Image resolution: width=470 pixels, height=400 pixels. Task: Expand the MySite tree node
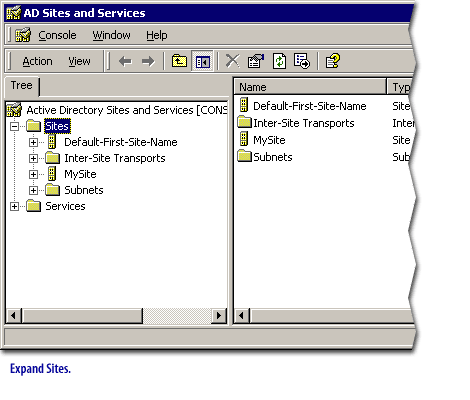click(33, 174)
